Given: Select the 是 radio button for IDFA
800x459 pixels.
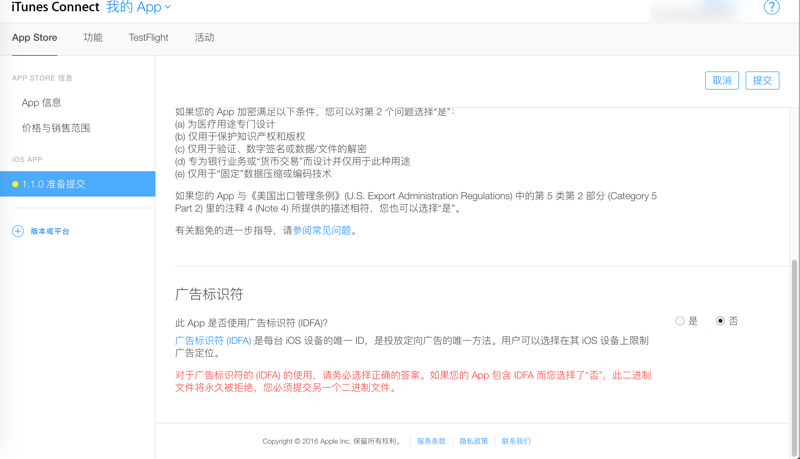Looking at the screenshot, I should pyautogui.click(x=680, y=321).
